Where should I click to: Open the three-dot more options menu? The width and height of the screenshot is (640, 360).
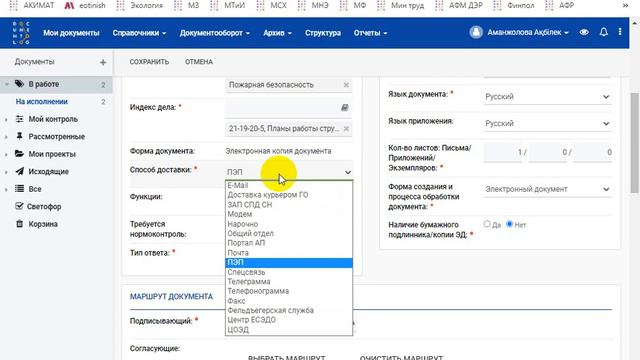click(620, 32)
